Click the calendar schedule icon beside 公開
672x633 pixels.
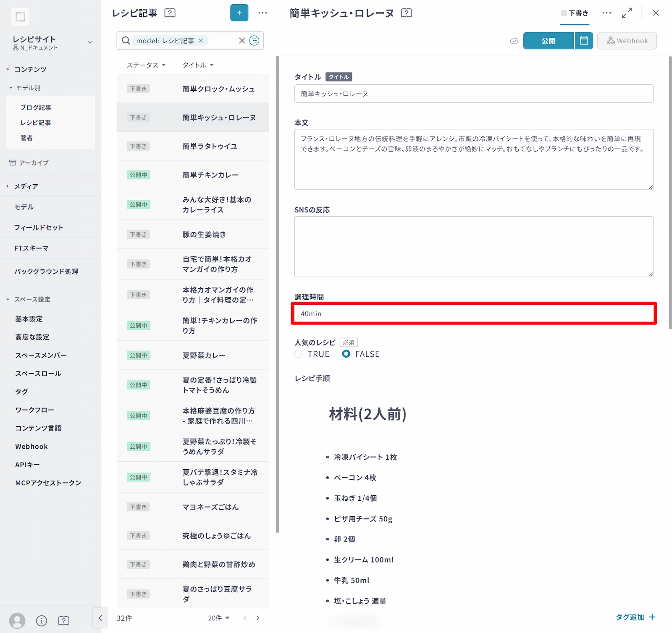584,41
